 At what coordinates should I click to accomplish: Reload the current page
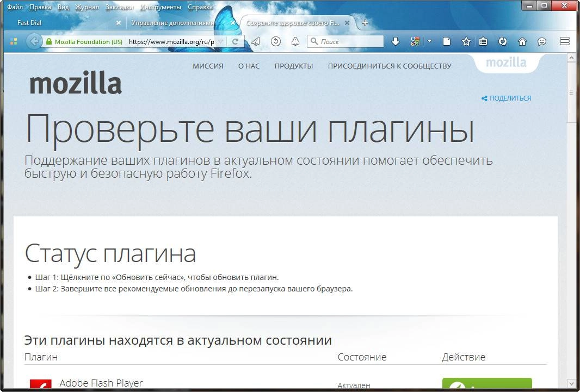coord(235,42)
